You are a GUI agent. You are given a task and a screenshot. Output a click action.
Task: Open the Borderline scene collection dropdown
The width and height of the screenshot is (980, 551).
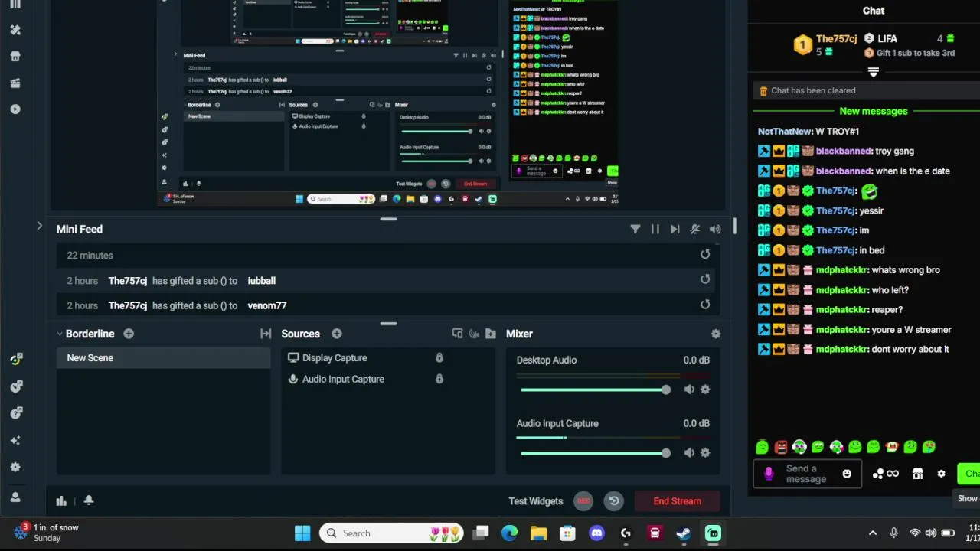coord(85,334)
